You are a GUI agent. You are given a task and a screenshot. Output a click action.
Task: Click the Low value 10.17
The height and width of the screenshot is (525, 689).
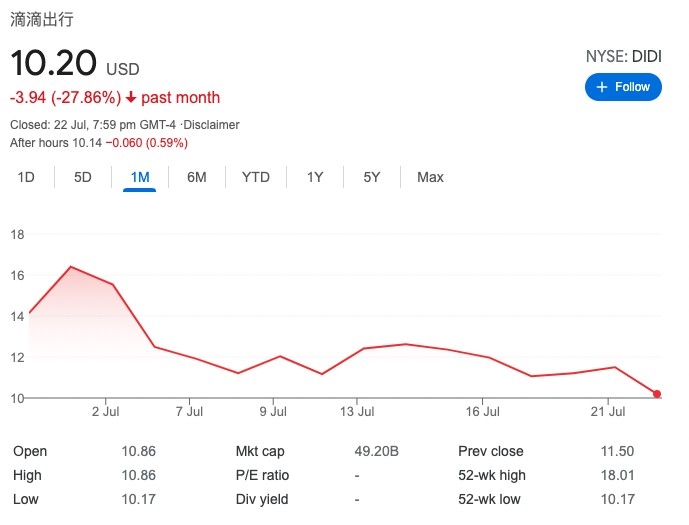138,499
